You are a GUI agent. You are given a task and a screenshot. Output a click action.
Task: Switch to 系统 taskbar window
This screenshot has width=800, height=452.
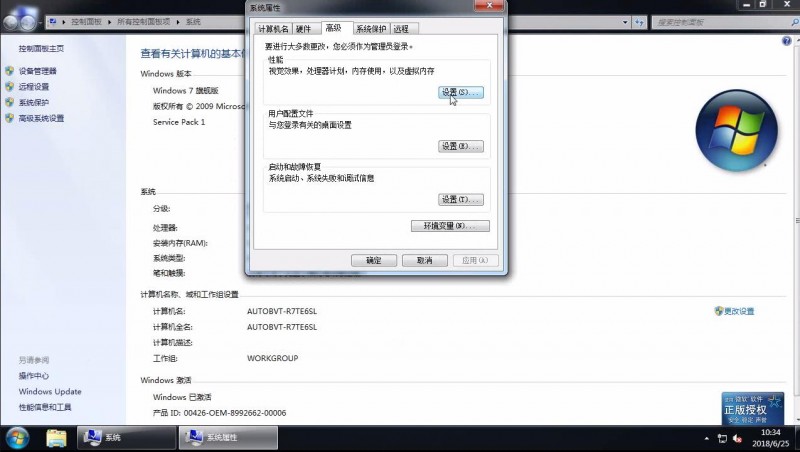pyautogui.click(x=126, y=438)
